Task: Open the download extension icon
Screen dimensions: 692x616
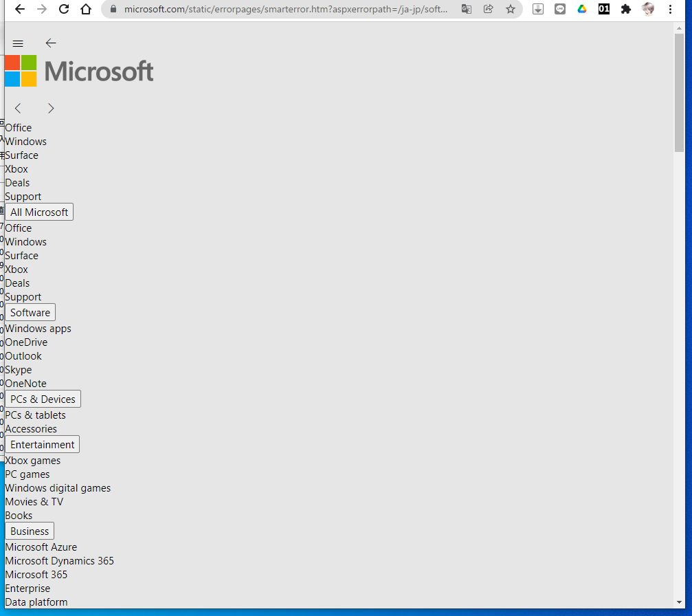Action: point(538,9)
